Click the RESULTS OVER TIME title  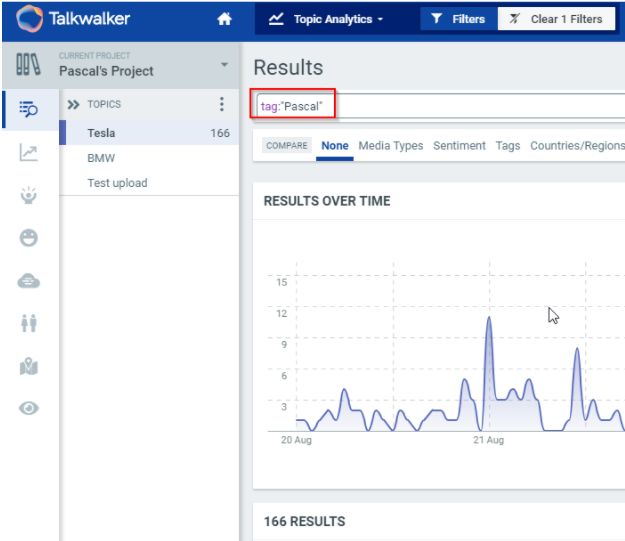pyautogui.click(x=327, y=201)
